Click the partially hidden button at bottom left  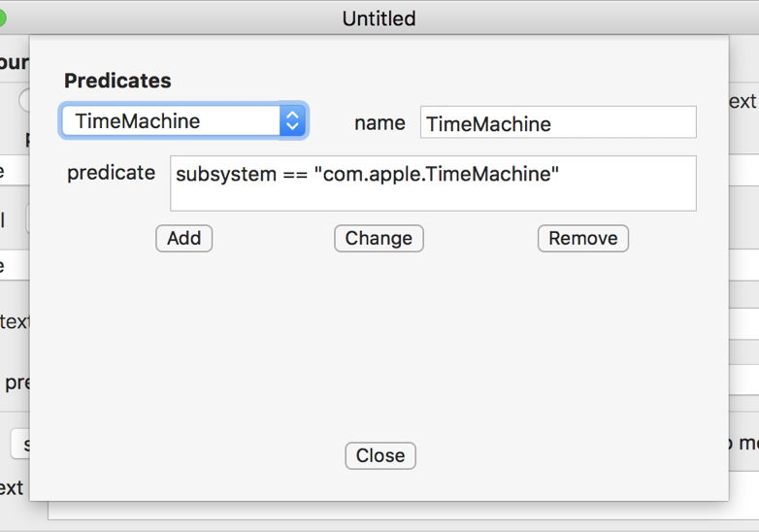(19, 444)
